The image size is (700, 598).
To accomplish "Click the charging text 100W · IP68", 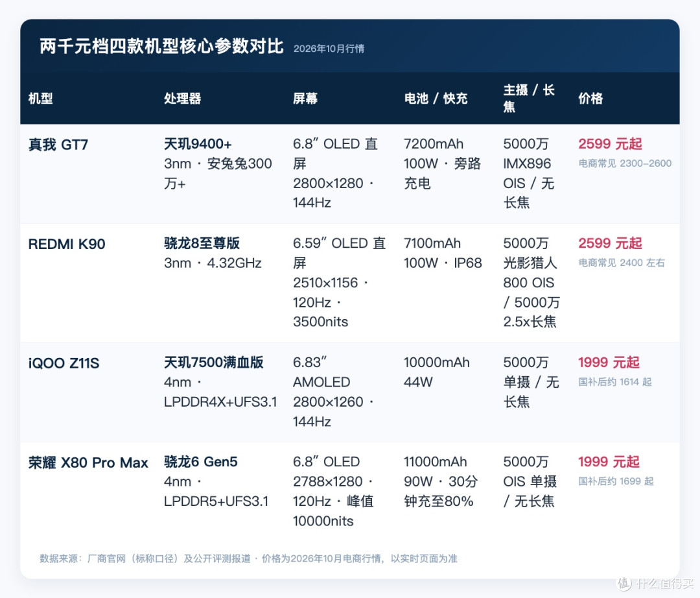I will 443,263.
